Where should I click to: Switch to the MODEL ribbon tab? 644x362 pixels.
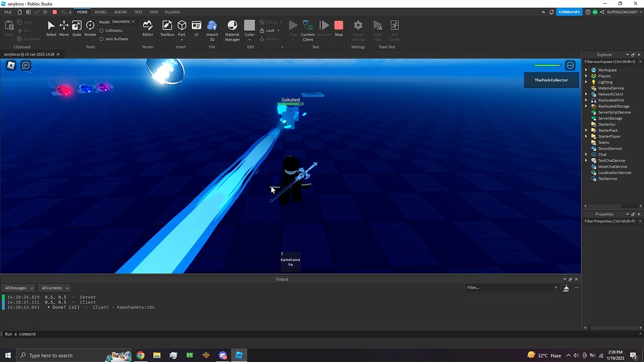101,11
